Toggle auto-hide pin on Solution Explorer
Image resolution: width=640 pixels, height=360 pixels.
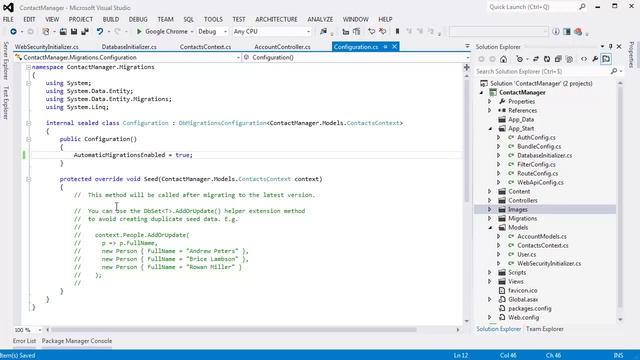coord(611,47)
